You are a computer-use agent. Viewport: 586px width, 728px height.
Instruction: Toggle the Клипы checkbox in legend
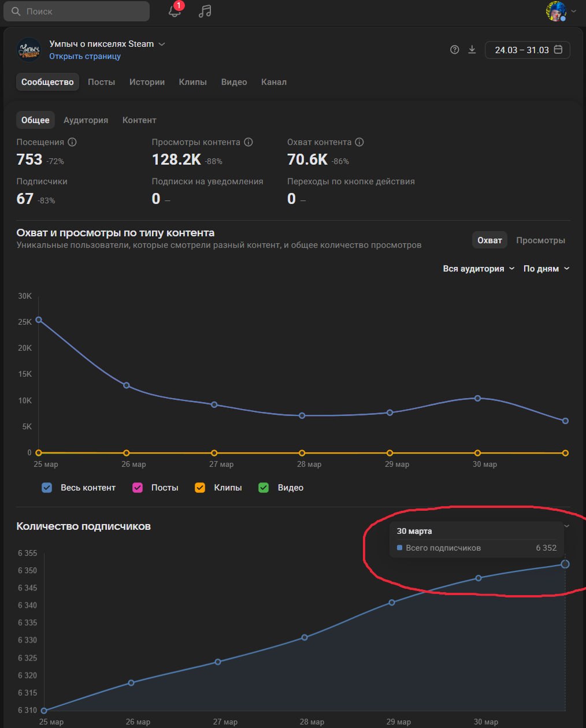coord(200,488)
